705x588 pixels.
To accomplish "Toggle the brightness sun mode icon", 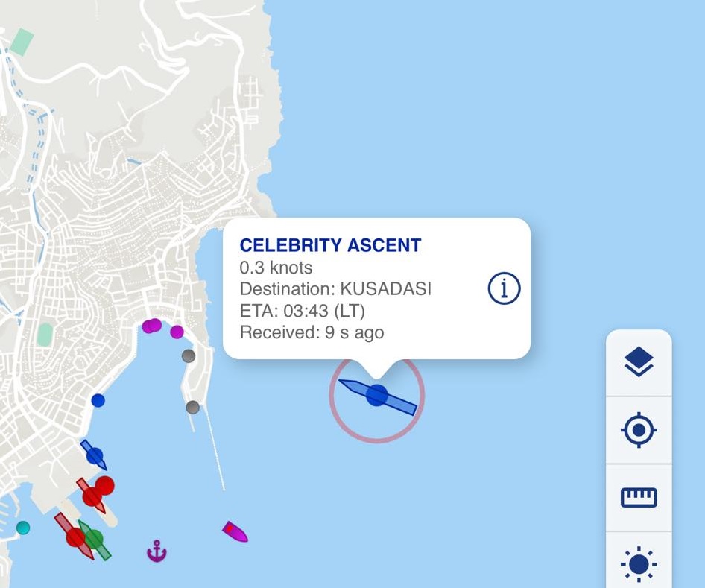I will click(639, 563).
